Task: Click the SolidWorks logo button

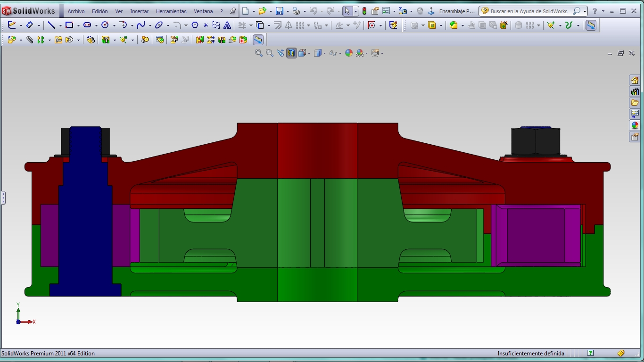Action: tap(29, 11)
